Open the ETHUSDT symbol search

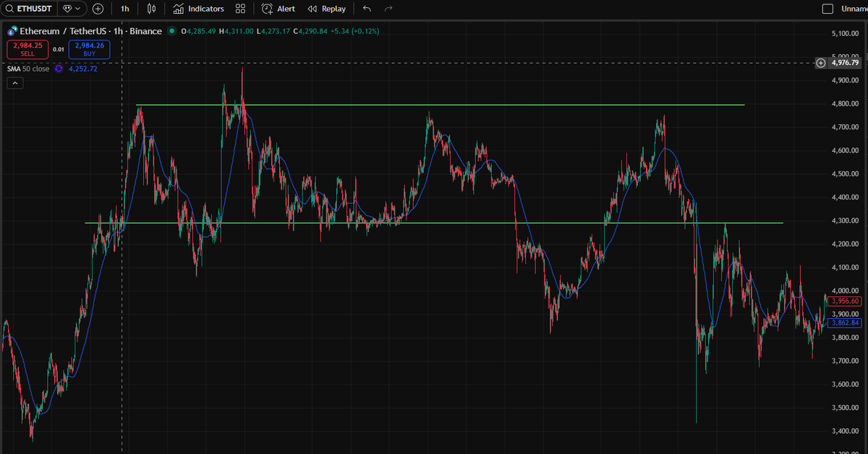pos(29,9)
